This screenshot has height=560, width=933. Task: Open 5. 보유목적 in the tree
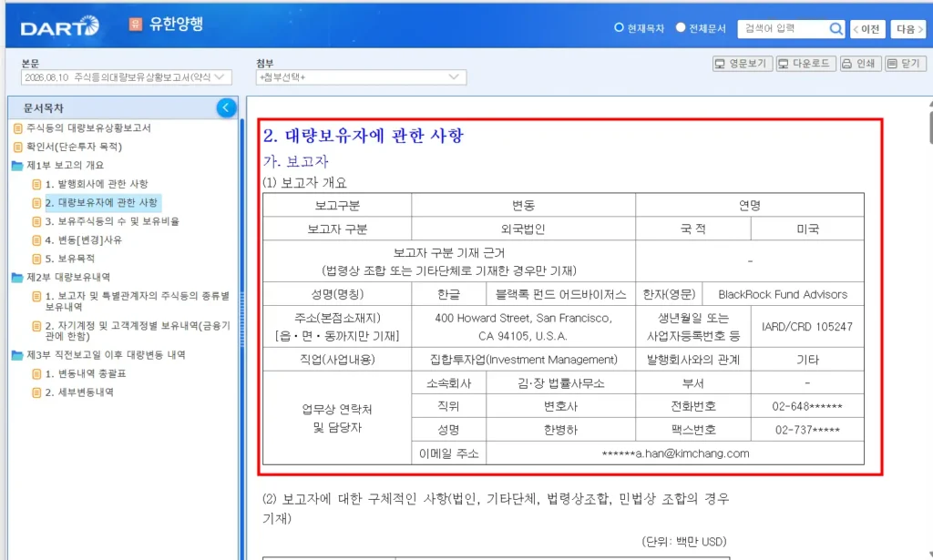pyautogui.click(x=69, y=259)
